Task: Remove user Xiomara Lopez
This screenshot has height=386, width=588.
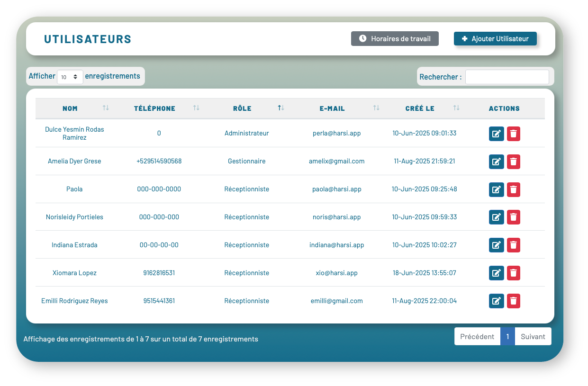Action: [514, 273]
